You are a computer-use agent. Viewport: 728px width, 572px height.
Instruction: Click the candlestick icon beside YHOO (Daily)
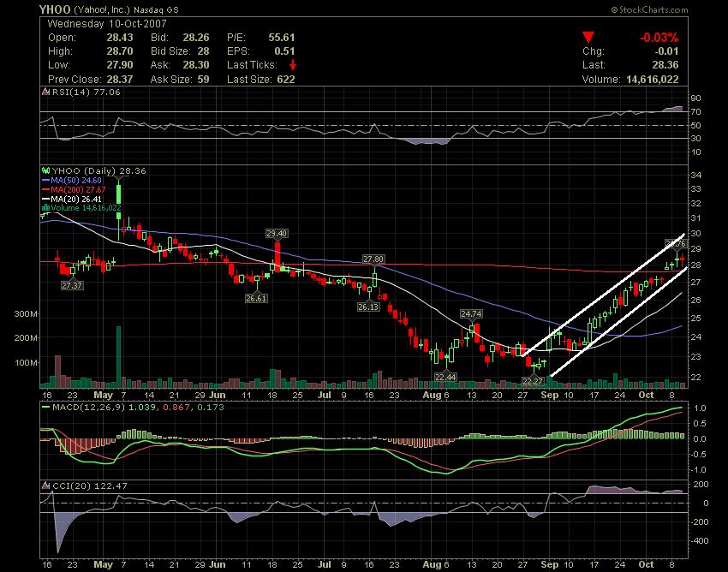[x=46, y=170]
